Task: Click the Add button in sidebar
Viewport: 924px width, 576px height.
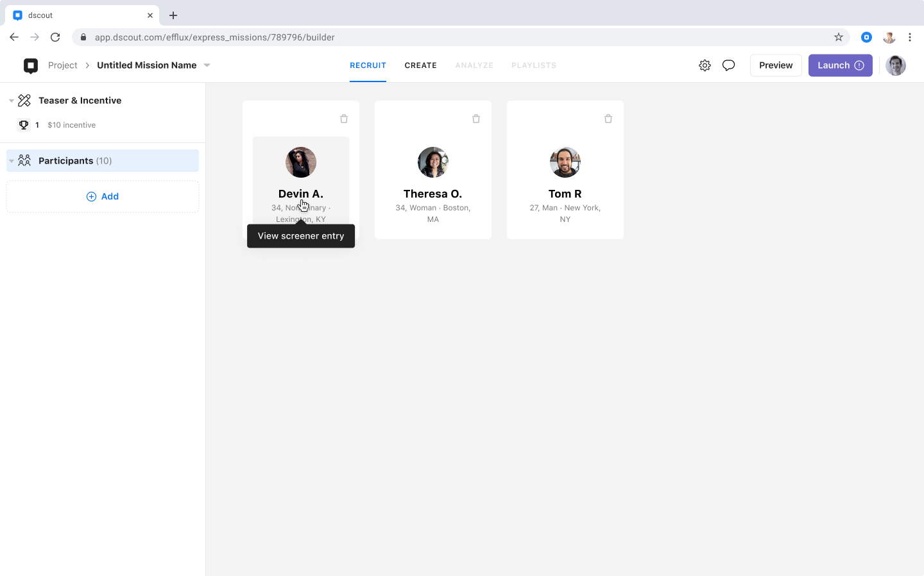Action: (x=103, y=196)
